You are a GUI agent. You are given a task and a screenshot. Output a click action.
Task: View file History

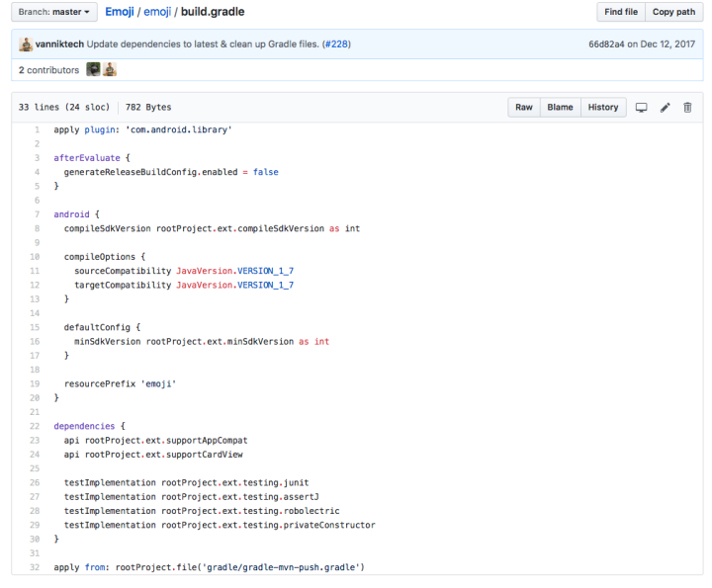coord(602,107)
